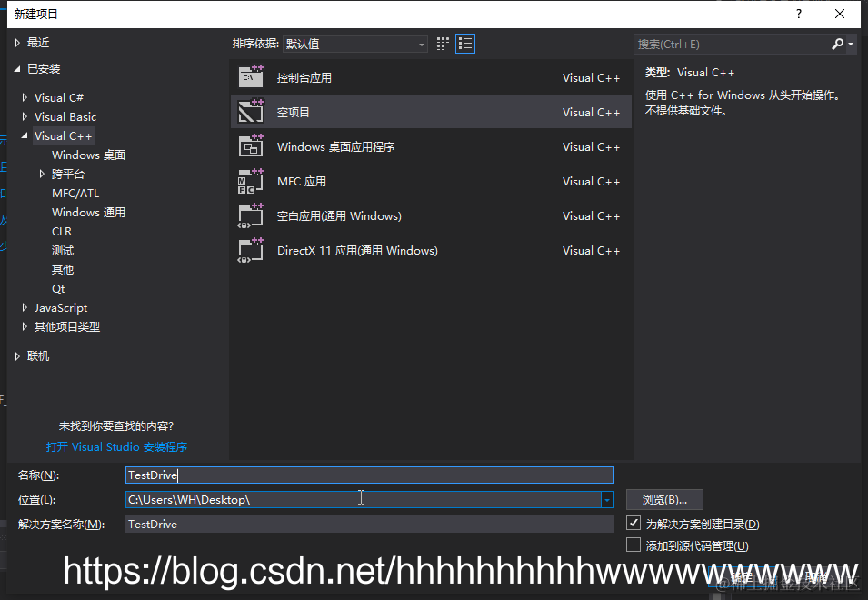Screen dimensions: 868x600
Task: Switch to medium icons list view
Action: click(x=465, y=44)
